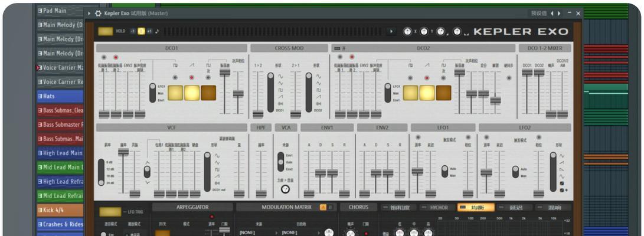Open modulation source [NONE] dropdown

pyautogui.click(x=257, y=232)
